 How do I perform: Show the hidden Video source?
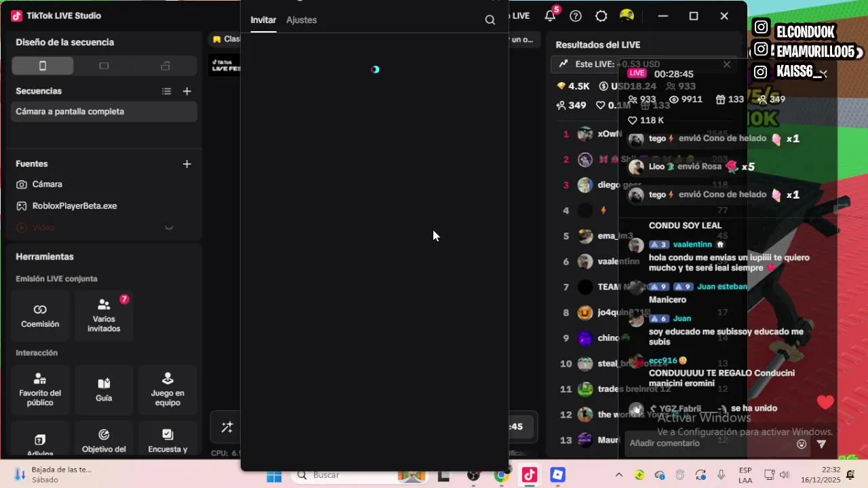[170, 228]
